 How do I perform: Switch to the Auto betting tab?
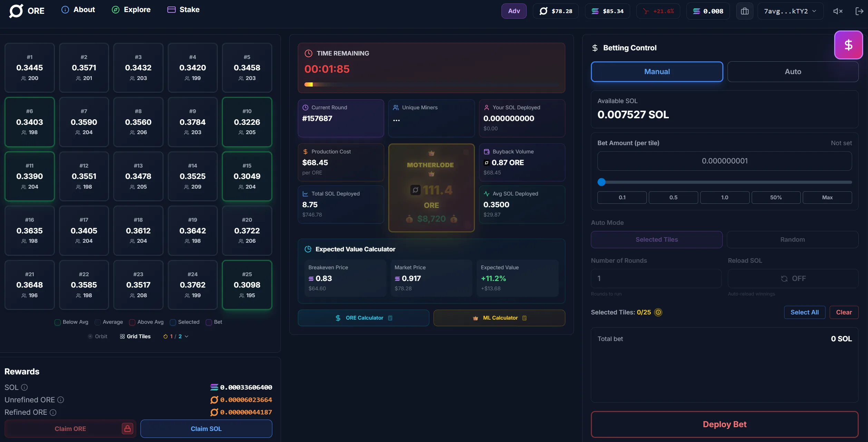(792, 71)
